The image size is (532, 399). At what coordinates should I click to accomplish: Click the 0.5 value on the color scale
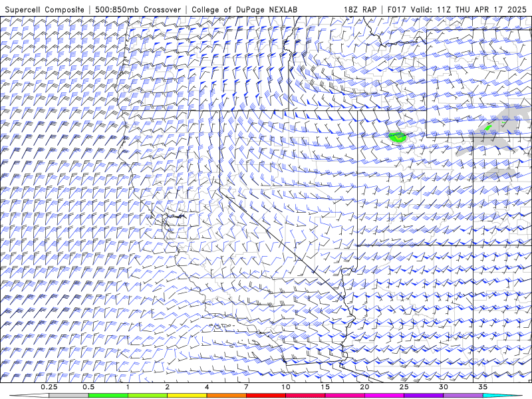[x=88, y=387]
